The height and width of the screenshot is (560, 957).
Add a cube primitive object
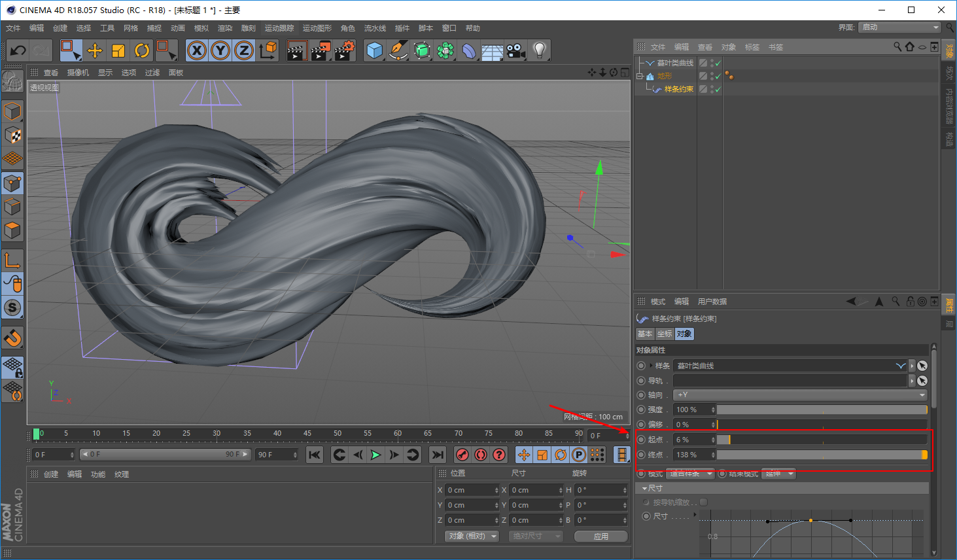tap(375, 50)
